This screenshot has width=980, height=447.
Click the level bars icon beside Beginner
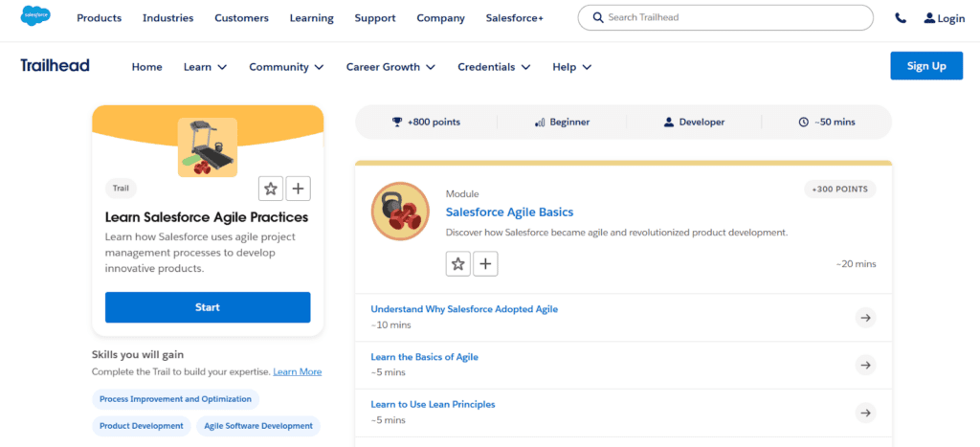point(540,123)
